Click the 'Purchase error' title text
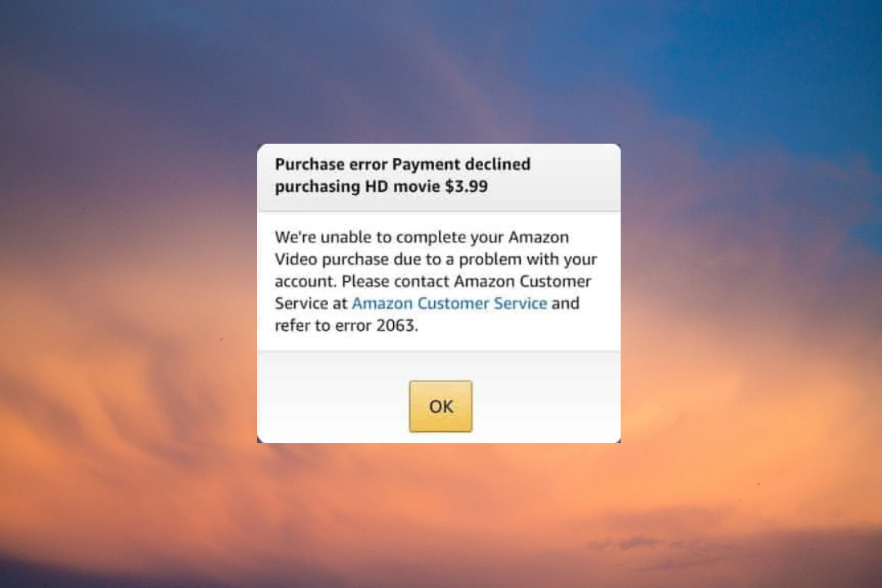 pyautogui.click(x=331, y=164)
